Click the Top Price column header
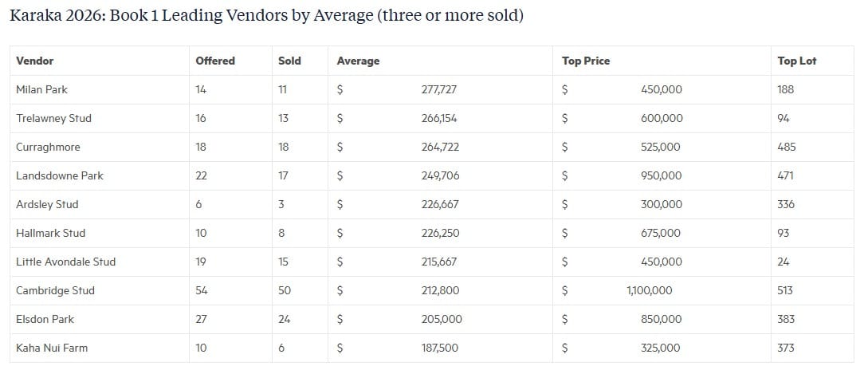This screenshot has width=868, height=374. 586,61
